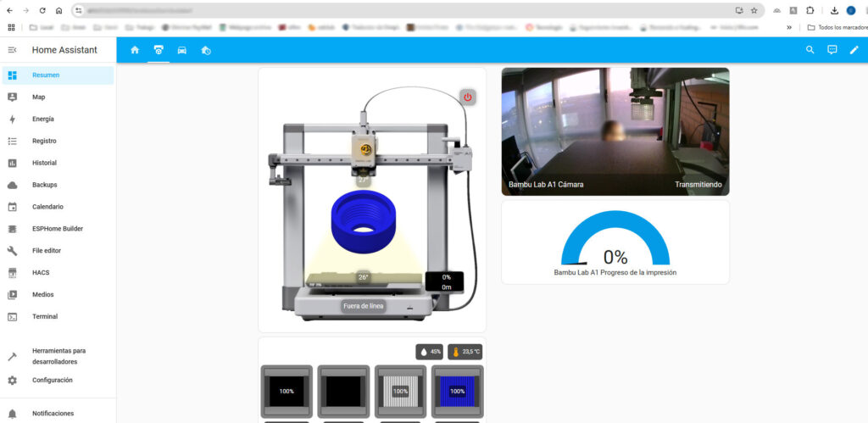Open browser downloads icon

pyautogui.click(x=834, y=10)
